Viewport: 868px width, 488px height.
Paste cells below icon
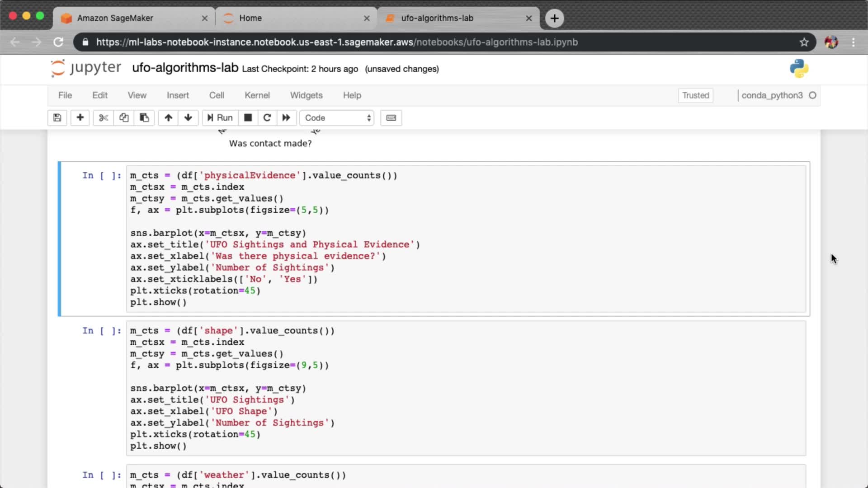pos(144,118)
